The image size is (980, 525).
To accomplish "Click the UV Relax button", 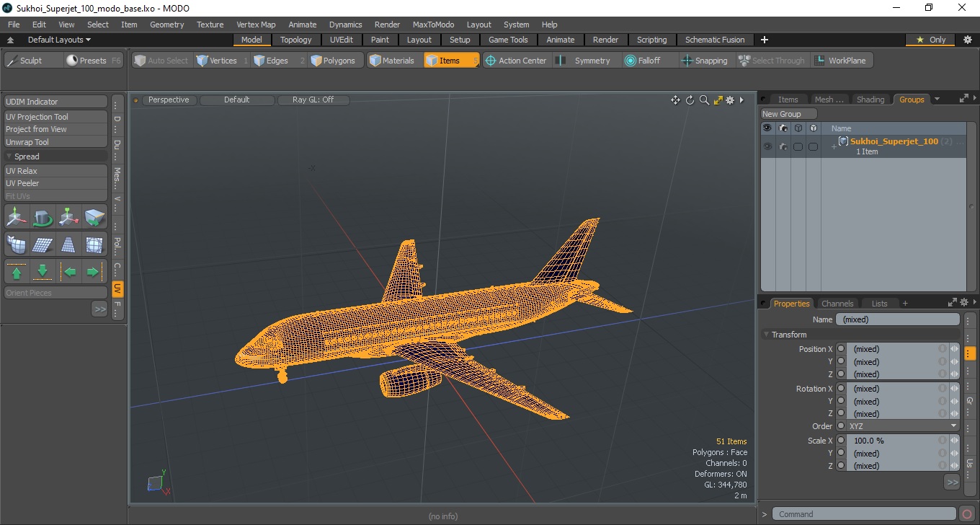I will tap(55, 171).
